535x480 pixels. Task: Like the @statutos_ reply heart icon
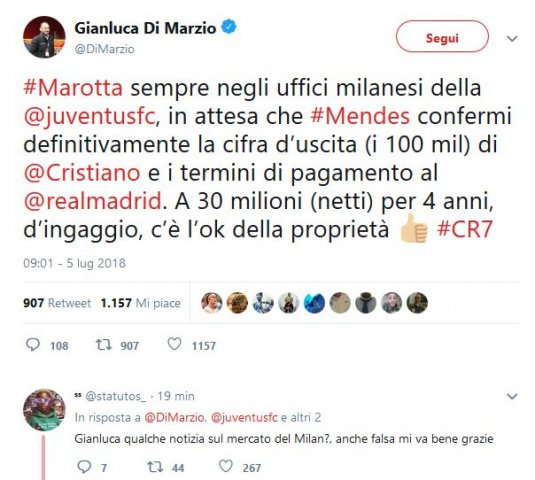tap(226, 466)
